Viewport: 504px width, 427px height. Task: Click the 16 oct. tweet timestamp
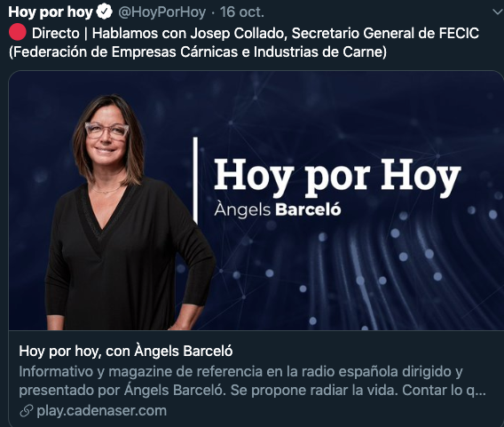click(242, 12)
